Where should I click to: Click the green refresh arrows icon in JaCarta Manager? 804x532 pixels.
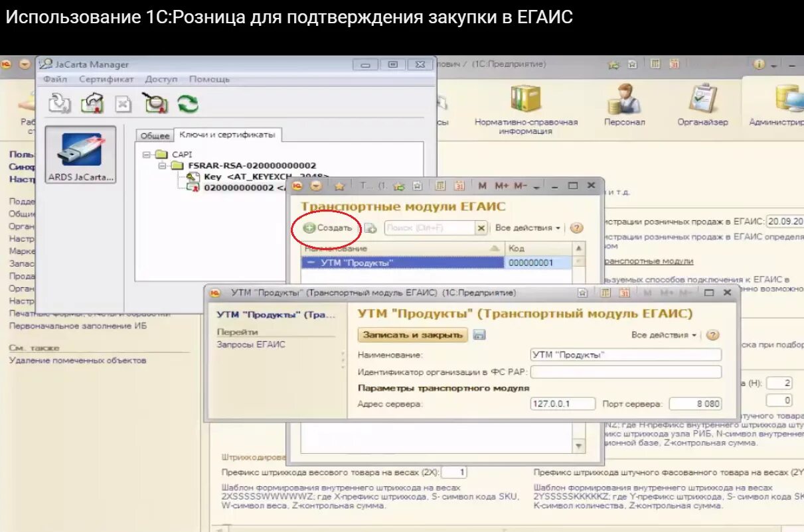click(188, 104)
